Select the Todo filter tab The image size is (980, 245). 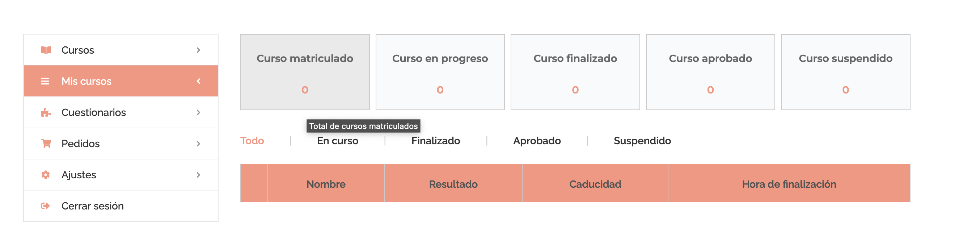(x=252, y=141)
